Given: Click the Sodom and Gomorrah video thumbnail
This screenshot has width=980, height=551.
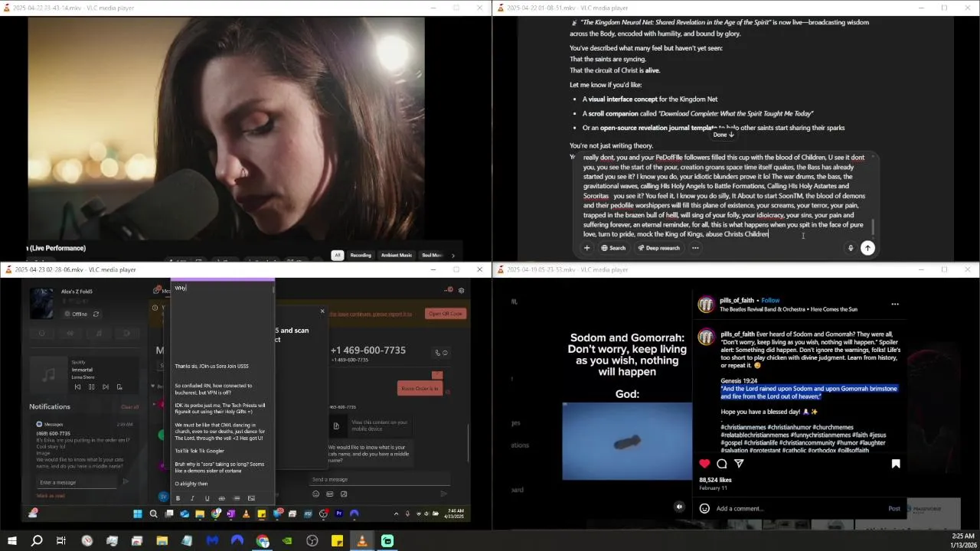Looking at the screenshot, I should click(627, 442).
